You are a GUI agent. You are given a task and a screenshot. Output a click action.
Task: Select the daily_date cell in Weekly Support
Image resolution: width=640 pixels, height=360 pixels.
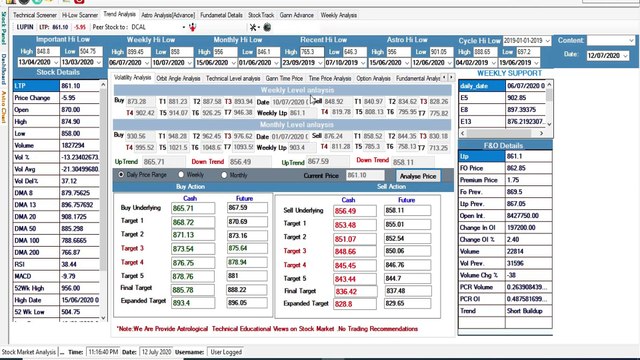click(x=482, y=86)
